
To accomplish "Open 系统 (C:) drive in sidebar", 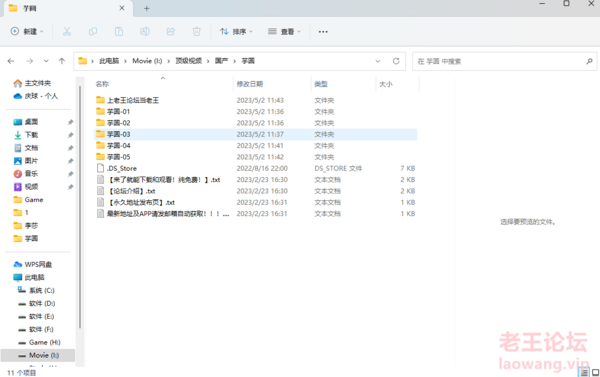I will point(36,291).
